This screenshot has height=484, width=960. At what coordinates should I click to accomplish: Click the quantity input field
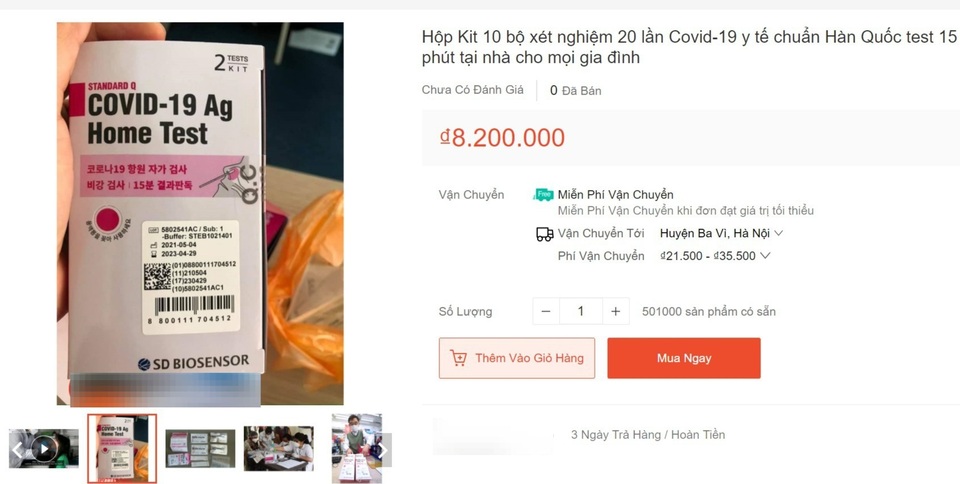581,311
